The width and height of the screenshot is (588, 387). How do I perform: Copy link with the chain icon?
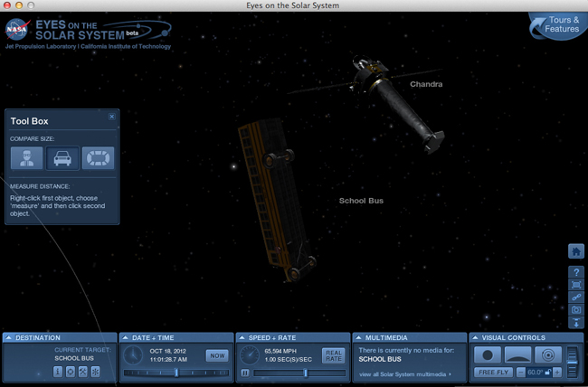click(x=576, y=297)
